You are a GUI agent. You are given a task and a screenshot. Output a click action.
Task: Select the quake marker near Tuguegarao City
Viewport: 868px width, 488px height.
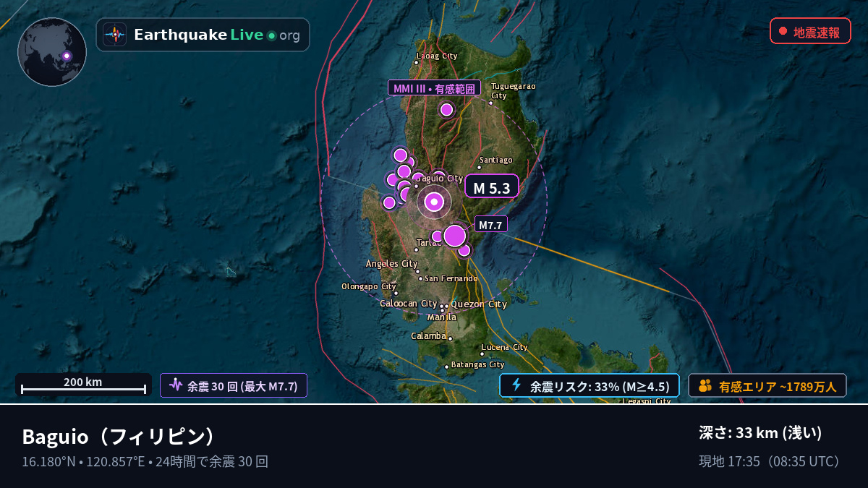[446, 110]
